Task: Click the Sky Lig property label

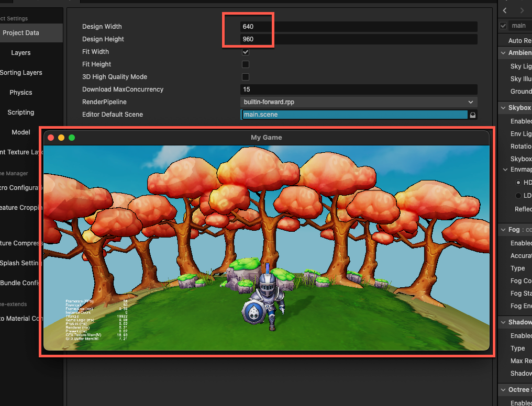Action: coord(521,66)
